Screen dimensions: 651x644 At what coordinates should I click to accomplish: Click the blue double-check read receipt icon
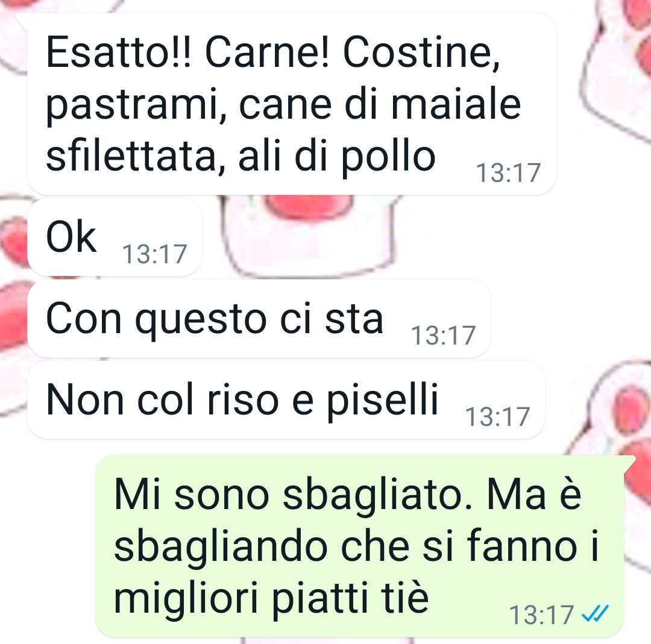(595, 613)
